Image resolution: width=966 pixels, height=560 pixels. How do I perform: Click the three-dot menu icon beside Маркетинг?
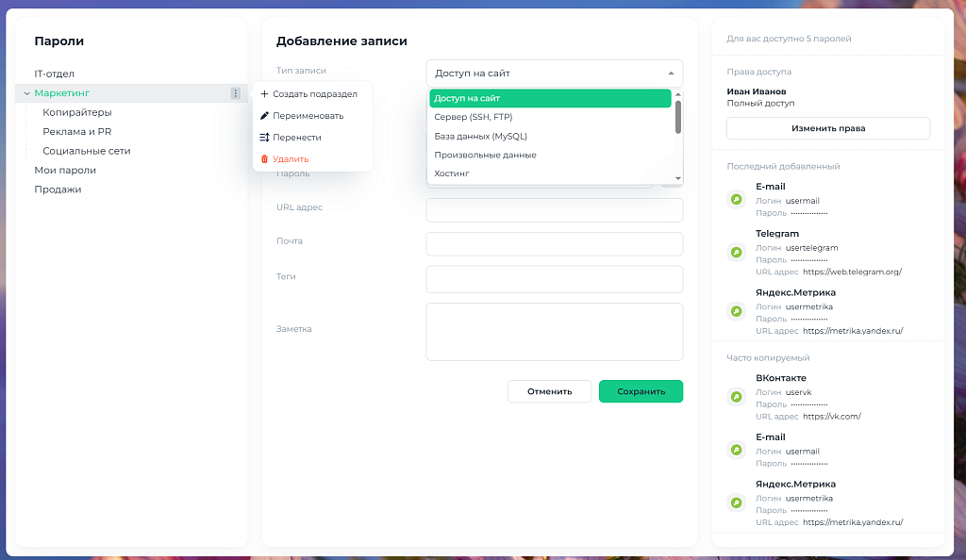(235, 93)
